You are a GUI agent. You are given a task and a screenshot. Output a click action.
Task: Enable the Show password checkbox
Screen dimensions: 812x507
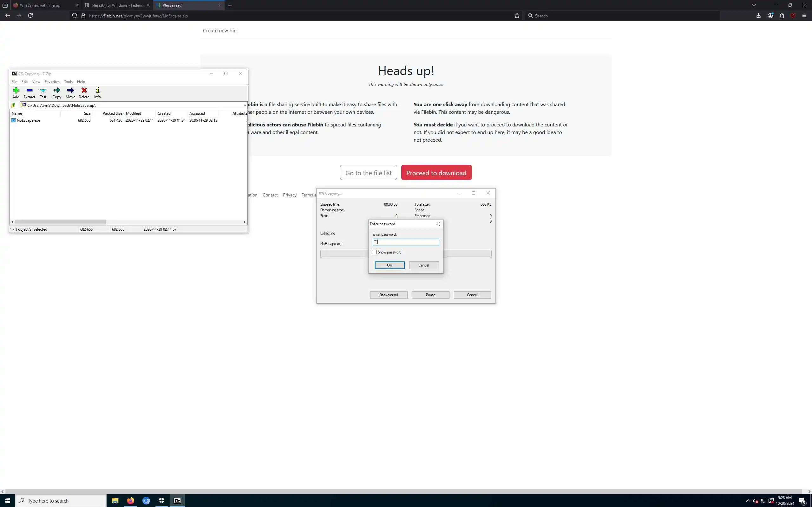(375, 252)
